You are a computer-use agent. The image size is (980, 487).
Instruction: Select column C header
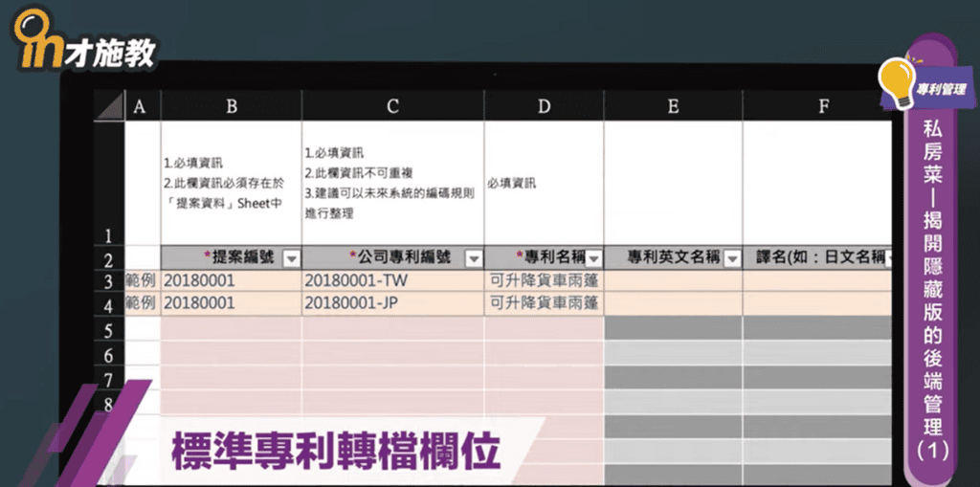(x=392, y=107)
